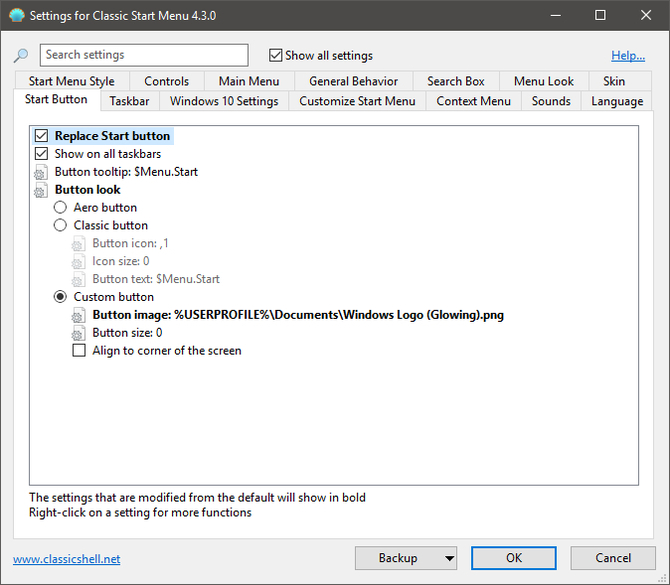
Task: Click the Cancel button
Action: [613, 558]
